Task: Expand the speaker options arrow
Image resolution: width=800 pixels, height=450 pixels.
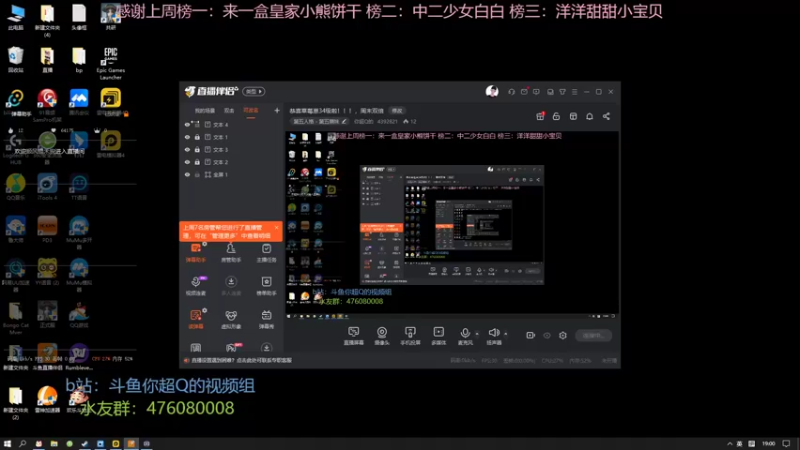Action: coord(506,334)
